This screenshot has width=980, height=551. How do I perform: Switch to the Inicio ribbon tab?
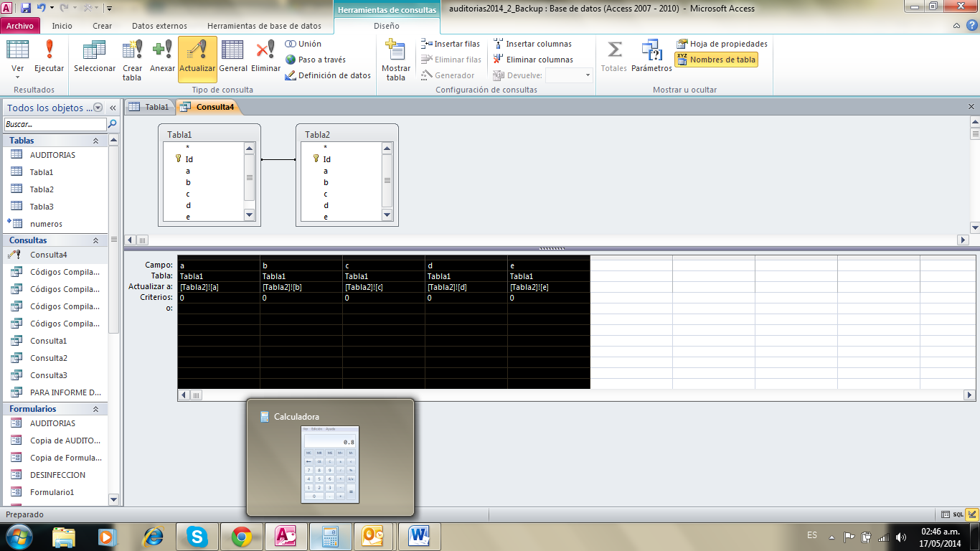(x=62, y=26)
